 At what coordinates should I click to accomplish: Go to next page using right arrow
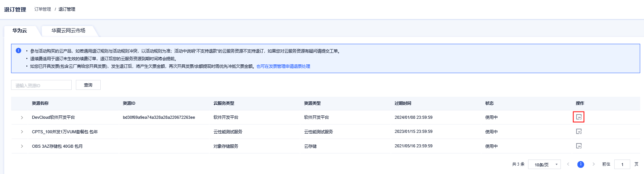click(x=593, y=164)
